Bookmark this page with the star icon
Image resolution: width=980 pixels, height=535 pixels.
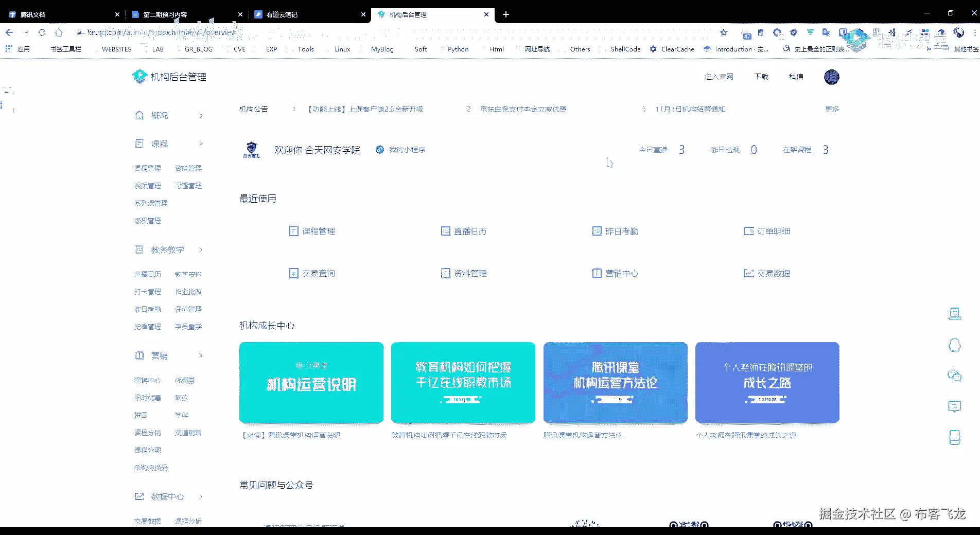(724, 32)
